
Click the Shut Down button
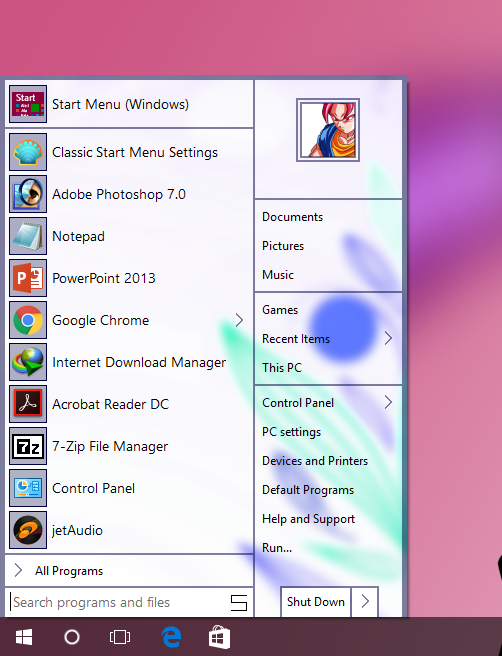(316, 602)
